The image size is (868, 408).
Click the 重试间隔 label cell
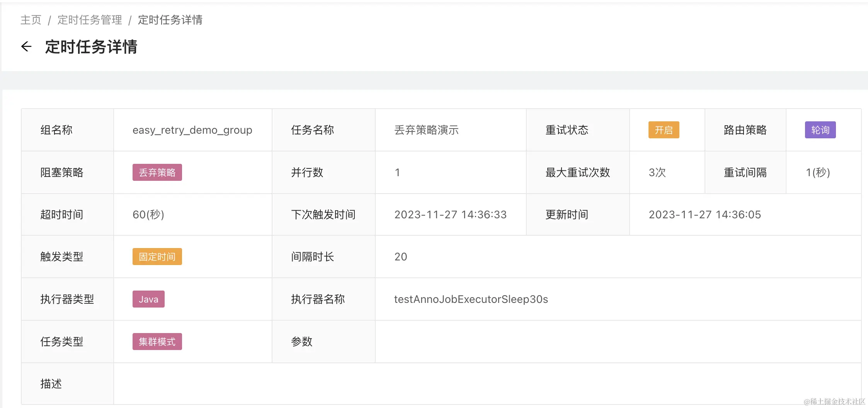pos(745,172)
